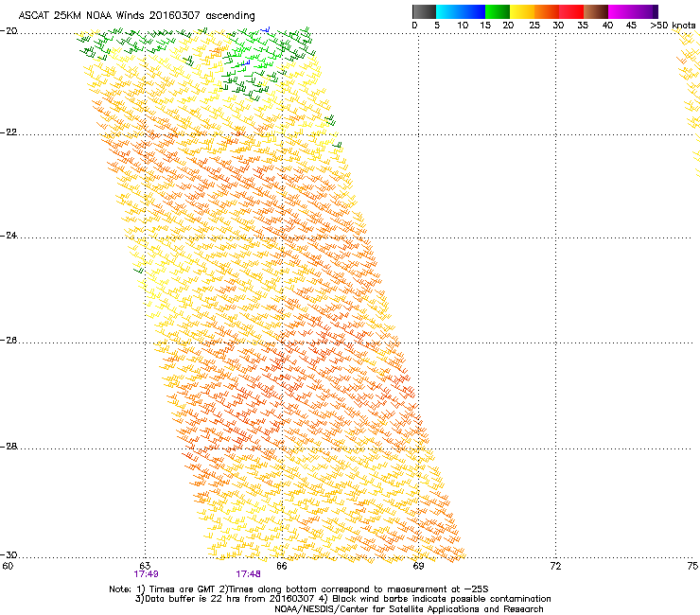
Task: Click the '35' label under the color scale
Action: 583,26
